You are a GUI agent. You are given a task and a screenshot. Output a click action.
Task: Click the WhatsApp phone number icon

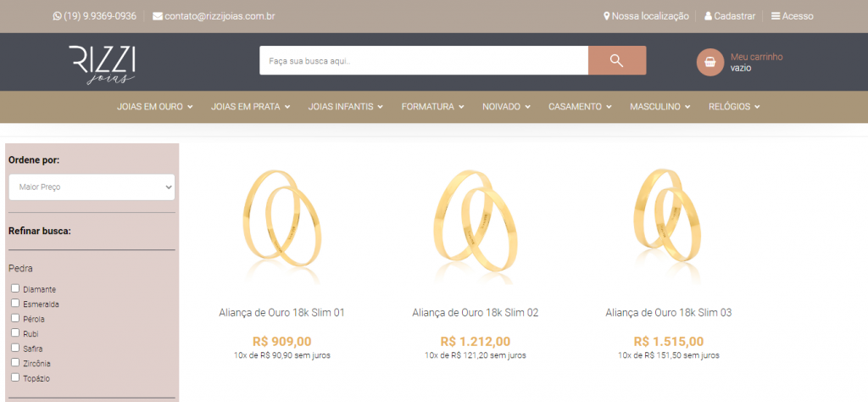pos(58,16)
